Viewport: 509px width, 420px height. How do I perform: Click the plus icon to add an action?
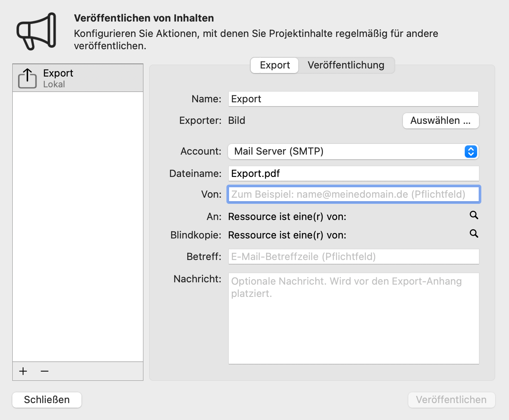23,371
